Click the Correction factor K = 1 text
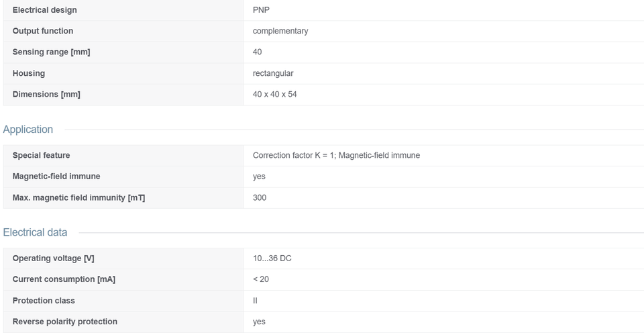 point(293,155)
